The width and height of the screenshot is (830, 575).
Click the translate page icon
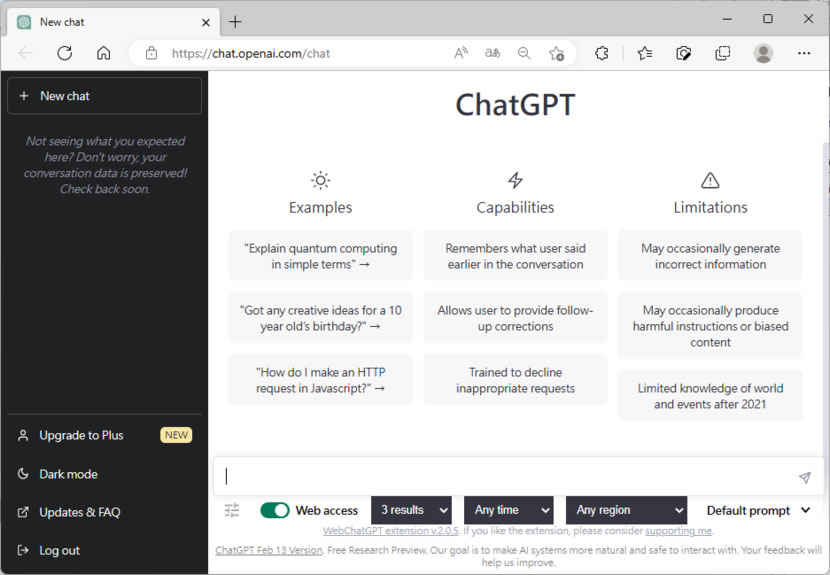492,53
